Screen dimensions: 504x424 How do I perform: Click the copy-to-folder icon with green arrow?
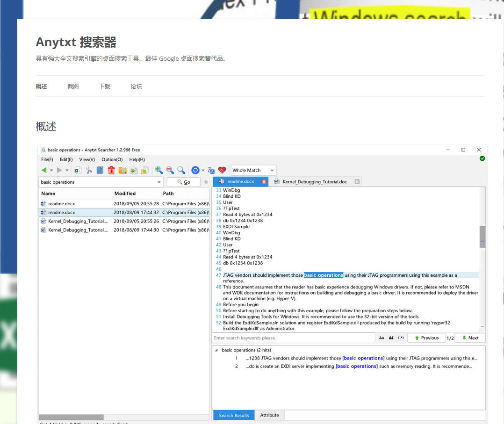(x=134, y=170)
